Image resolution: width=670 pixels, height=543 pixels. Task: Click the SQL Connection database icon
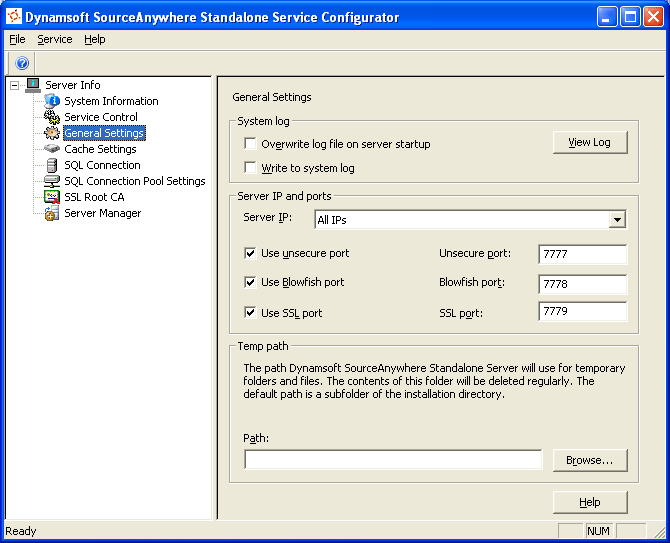(x=52, y=165)
